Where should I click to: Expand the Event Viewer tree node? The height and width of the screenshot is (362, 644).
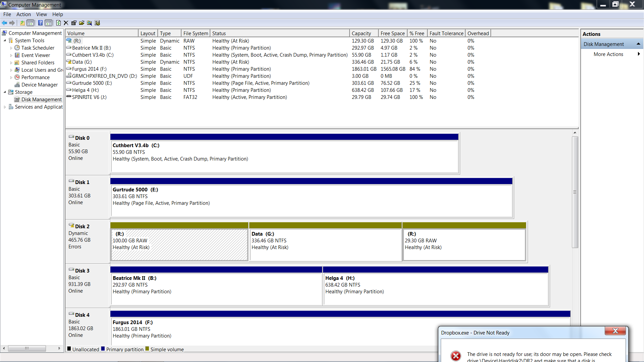[x=11, y=55]
